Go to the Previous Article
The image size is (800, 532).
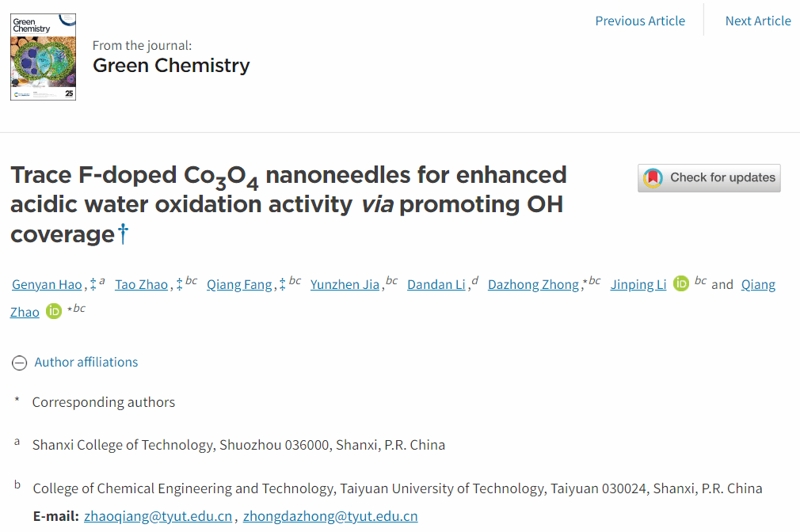coord(640,21)
